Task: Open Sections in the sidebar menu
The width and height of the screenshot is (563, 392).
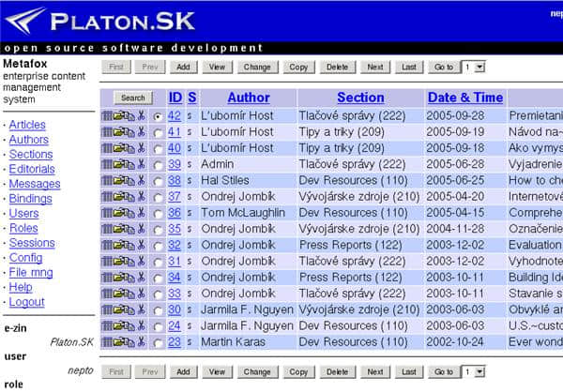Action: click(x=31, y=154)
